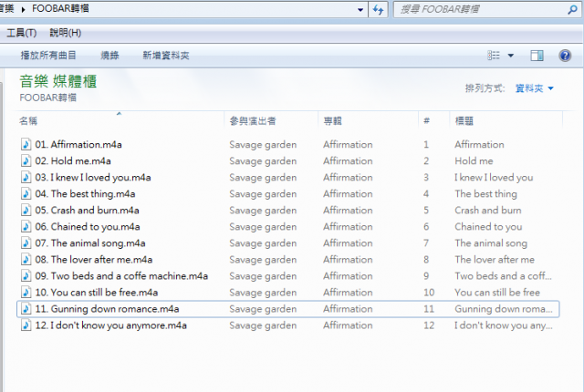The width and height of the screenshot is (584, 392).
Task: Select file 01. Affirmation.m4a
Action: 78,144
